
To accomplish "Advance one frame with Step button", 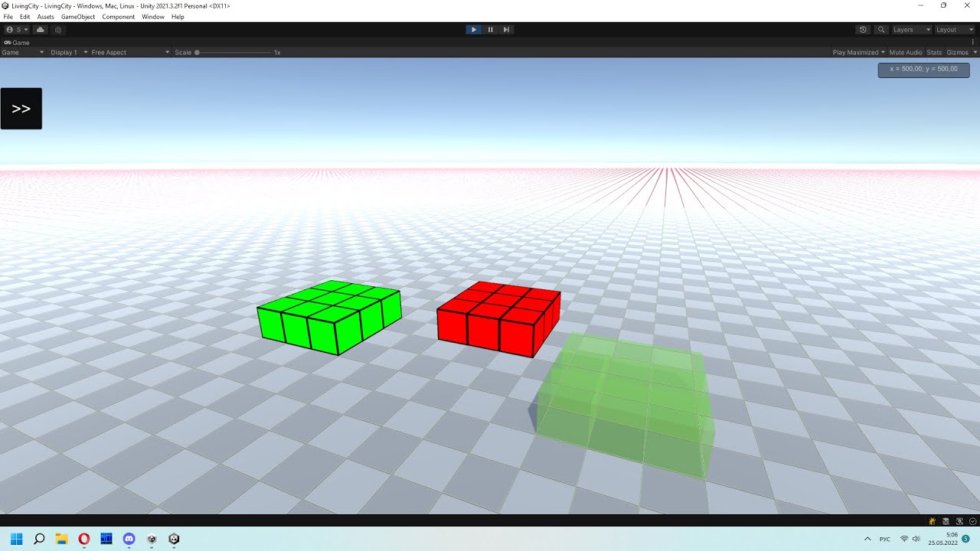I will (506, 30).
